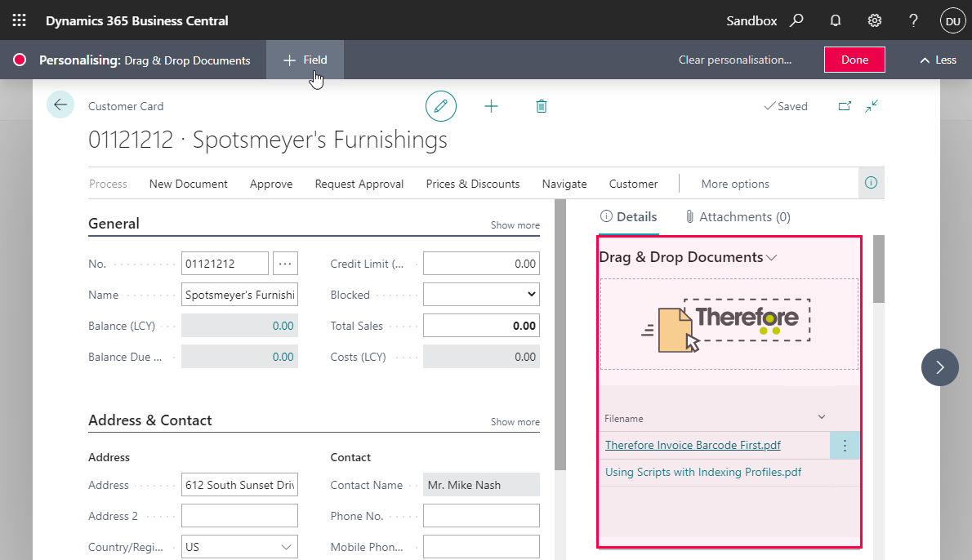Screen dimensions: 972x560
Task: Switch to the Attachments tab
Action: pos(738,217)
